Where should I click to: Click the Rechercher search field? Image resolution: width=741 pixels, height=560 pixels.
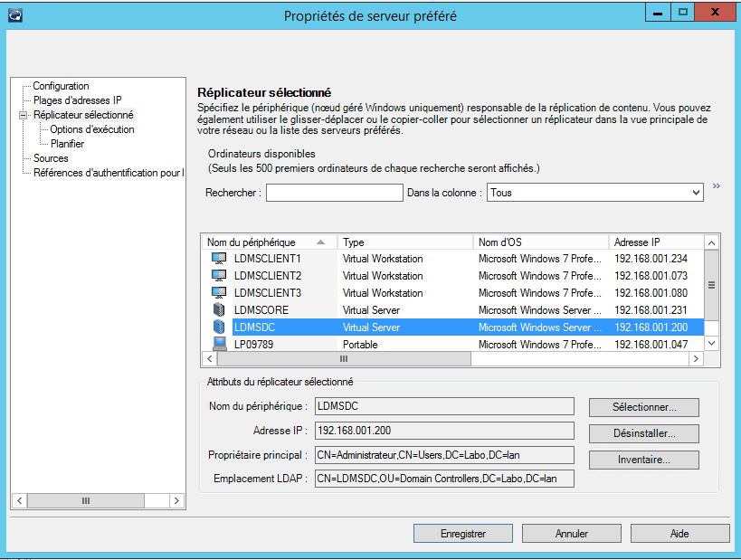point(334,193)
